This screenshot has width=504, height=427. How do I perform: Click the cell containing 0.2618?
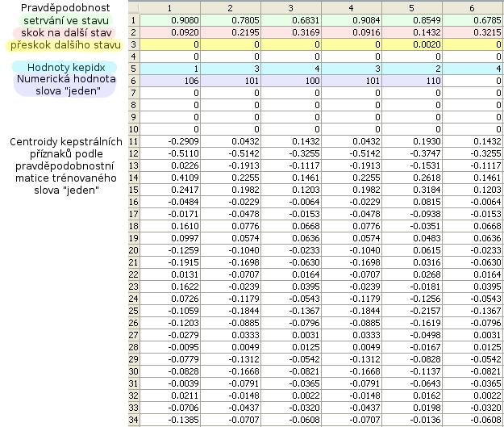(x=412, y=178)
